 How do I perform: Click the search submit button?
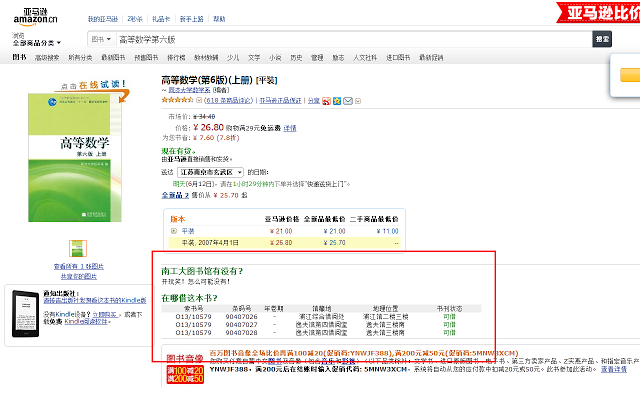tap(602, 39)
